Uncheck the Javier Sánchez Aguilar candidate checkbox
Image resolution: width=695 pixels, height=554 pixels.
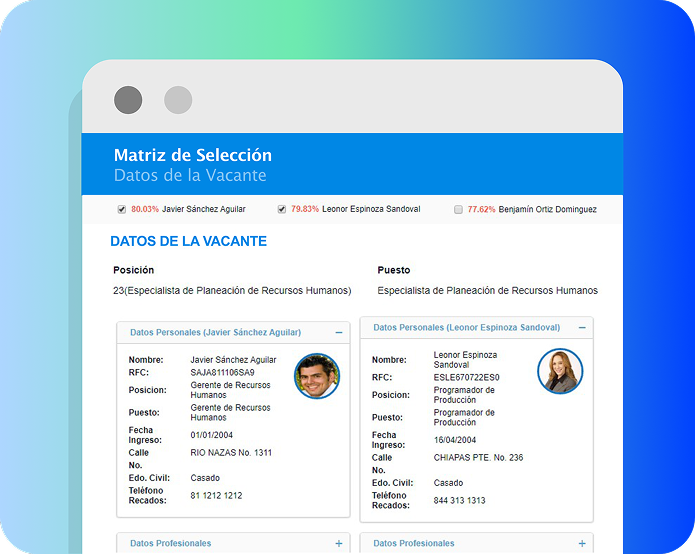click(x=122, y=210)
